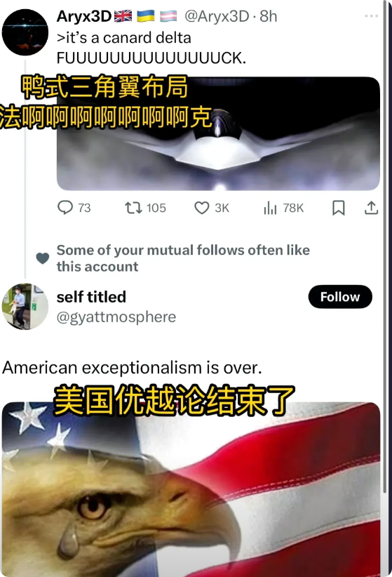
Task: Like the tweet using the 3K heart icon
Action: click(202, 208)
